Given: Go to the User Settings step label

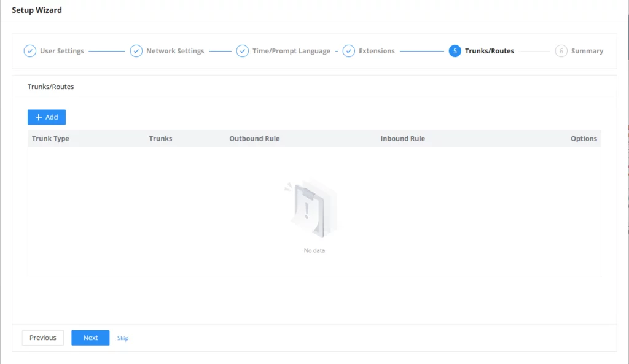Looking at the screenshot, I should (x=62, y=51).
